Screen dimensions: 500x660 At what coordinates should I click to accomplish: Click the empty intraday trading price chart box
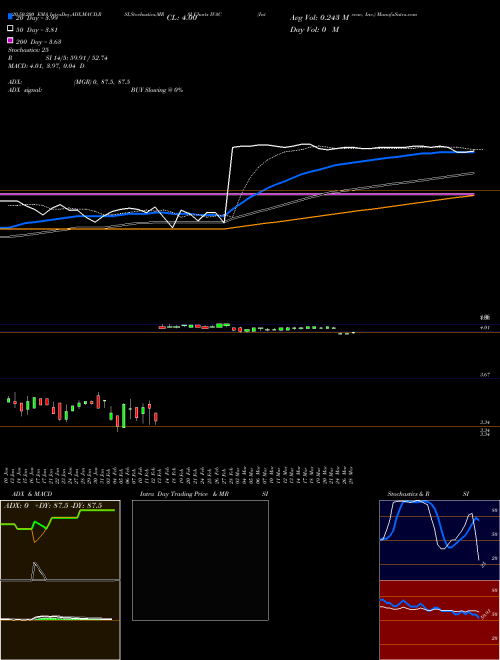[200, 560]
